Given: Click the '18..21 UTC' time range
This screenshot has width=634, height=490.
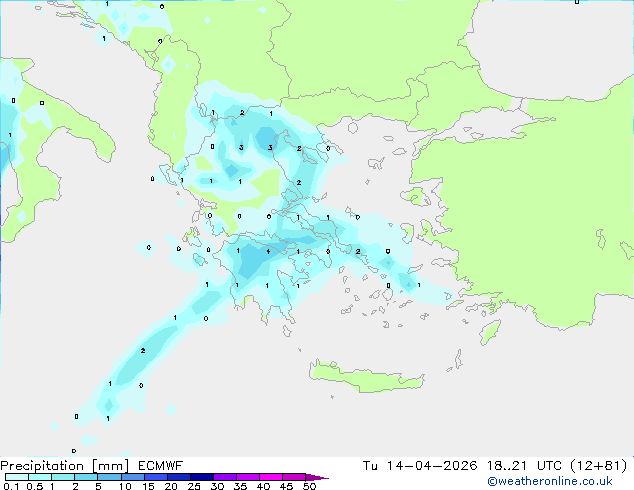Looking at the screenshot, I should pos(524,466).
